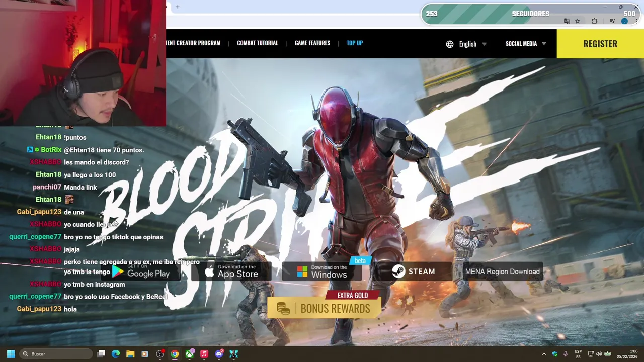Switch to OBS Studio on the taskbar
Viewport: 644px width, 362px height.
[160, 354]
